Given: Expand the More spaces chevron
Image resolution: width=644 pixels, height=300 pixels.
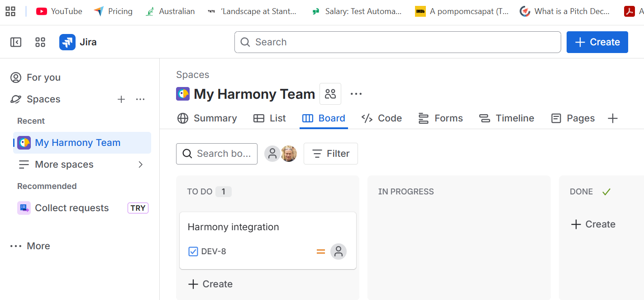Looking at the screenshot, I should point(140,165).
